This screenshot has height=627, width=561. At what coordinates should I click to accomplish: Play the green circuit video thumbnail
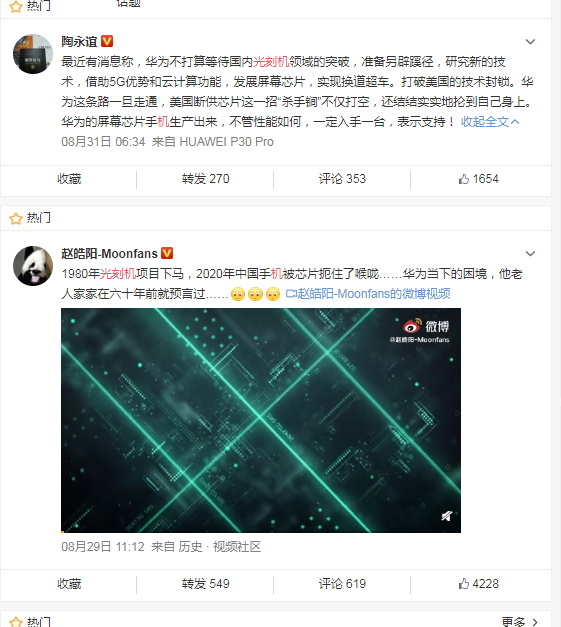click(261, 420)
